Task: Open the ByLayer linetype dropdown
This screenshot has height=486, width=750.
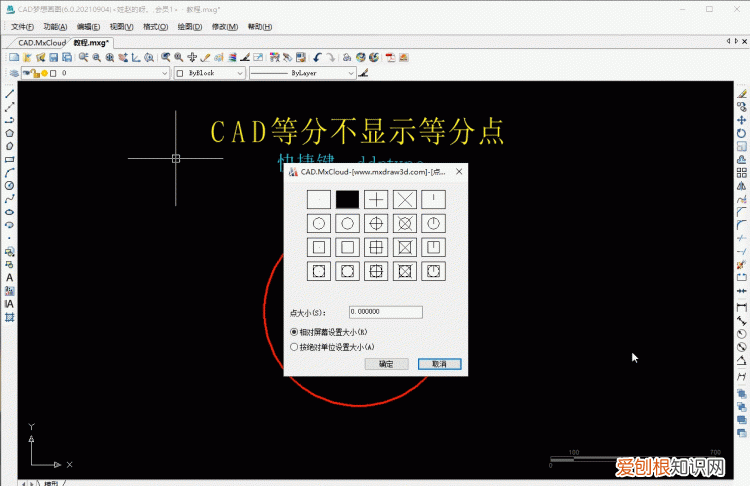Action: coord(351,73)
